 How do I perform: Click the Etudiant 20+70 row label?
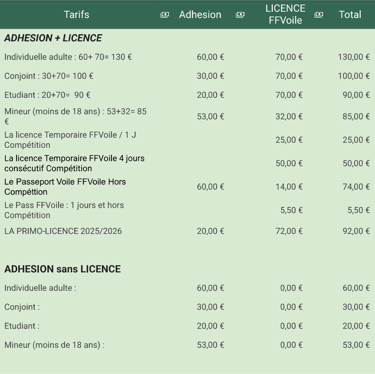coord(47,95)
